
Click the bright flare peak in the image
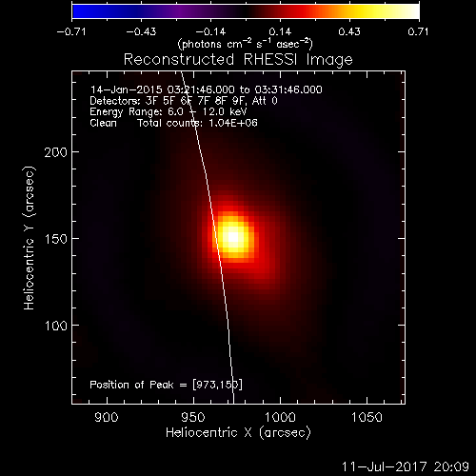pyautogui.click(x=233, y=237)
